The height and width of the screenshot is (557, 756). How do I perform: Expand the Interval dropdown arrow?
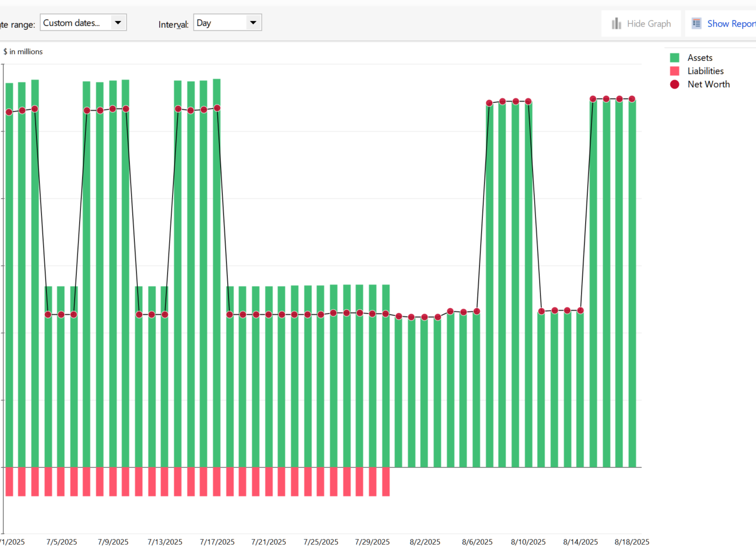click(x=253, y=23)
